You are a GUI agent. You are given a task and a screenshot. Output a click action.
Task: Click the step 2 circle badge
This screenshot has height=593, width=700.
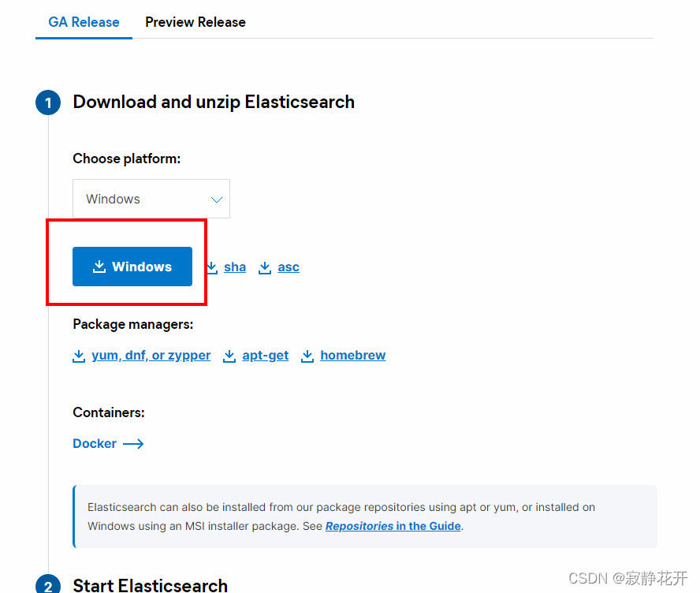click(x=48, y=584)
